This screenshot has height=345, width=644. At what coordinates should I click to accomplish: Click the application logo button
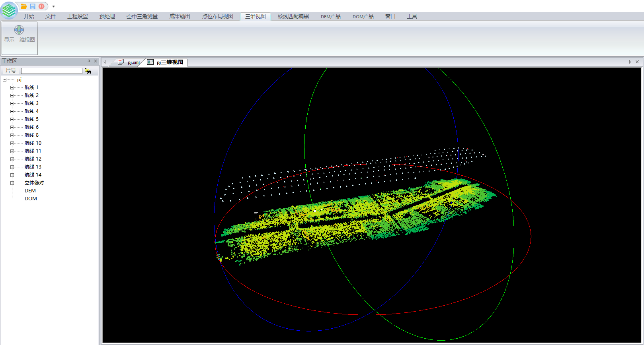pyautogui.click(x=9, y=10)
